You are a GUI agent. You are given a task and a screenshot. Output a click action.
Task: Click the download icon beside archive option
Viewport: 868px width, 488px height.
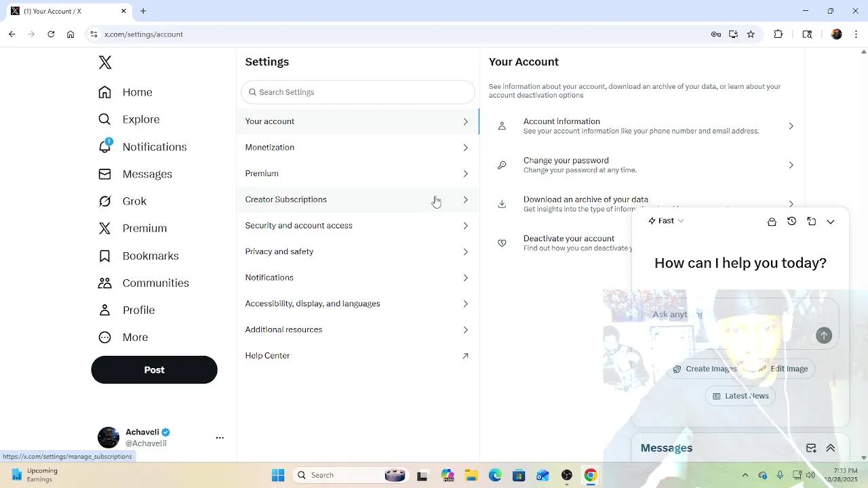(x=502, y=203)
